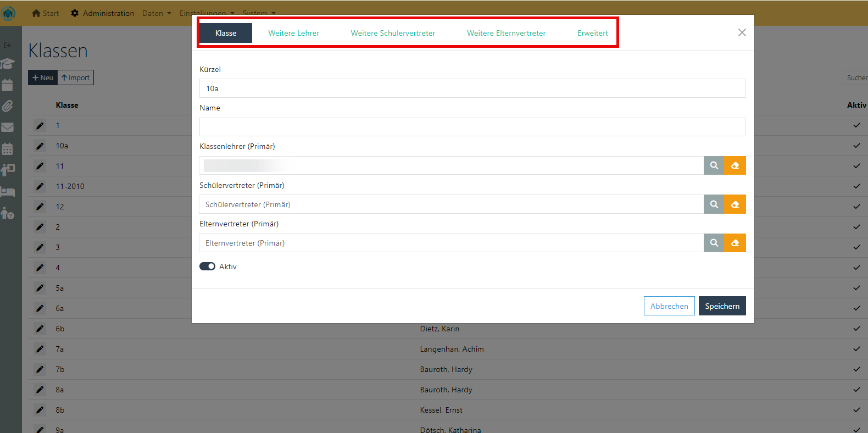Edit class 4 with pencil icon
868x433 pixels.
40,268
